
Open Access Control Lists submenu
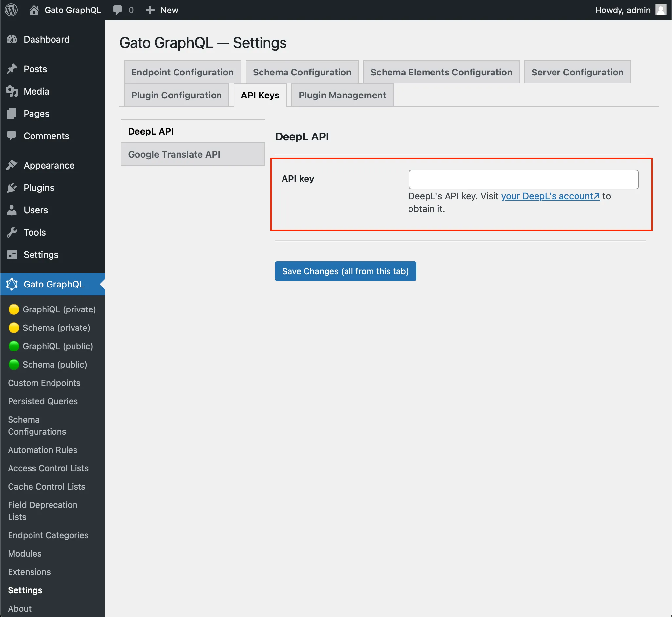point(48,468)
